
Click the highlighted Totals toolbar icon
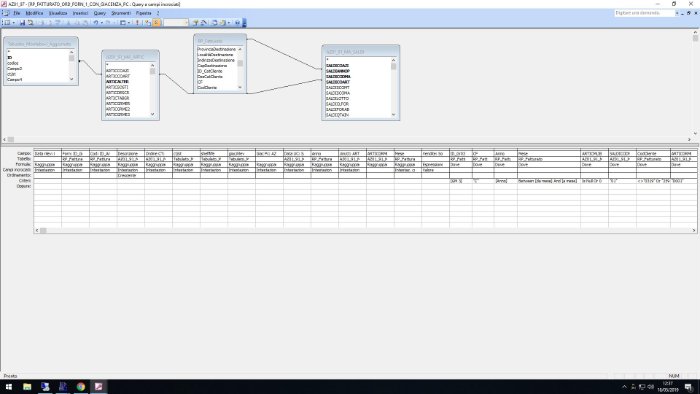157,22
